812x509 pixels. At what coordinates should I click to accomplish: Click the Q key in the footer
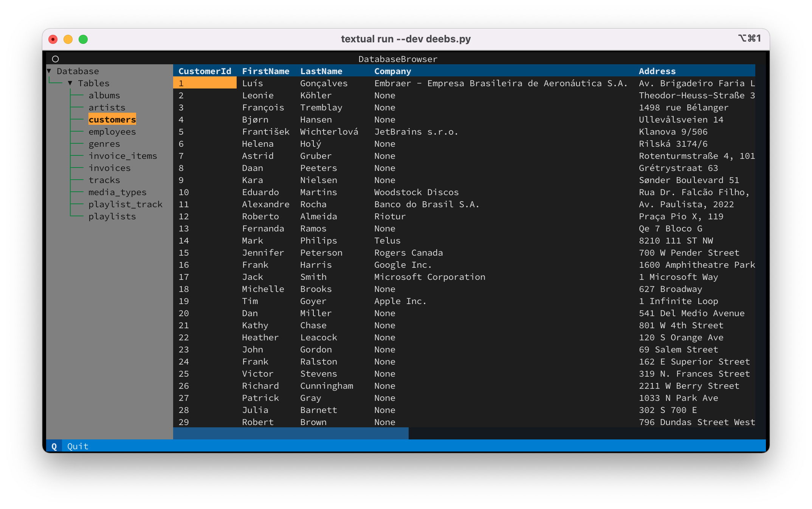coord(54,446)
